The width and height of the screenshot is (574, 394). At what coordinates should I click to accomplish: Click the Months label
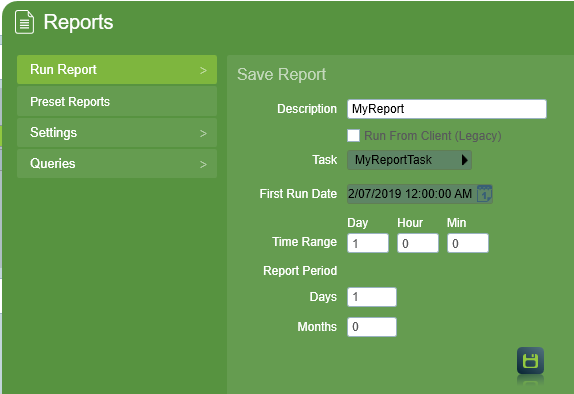tap(317, 327)
